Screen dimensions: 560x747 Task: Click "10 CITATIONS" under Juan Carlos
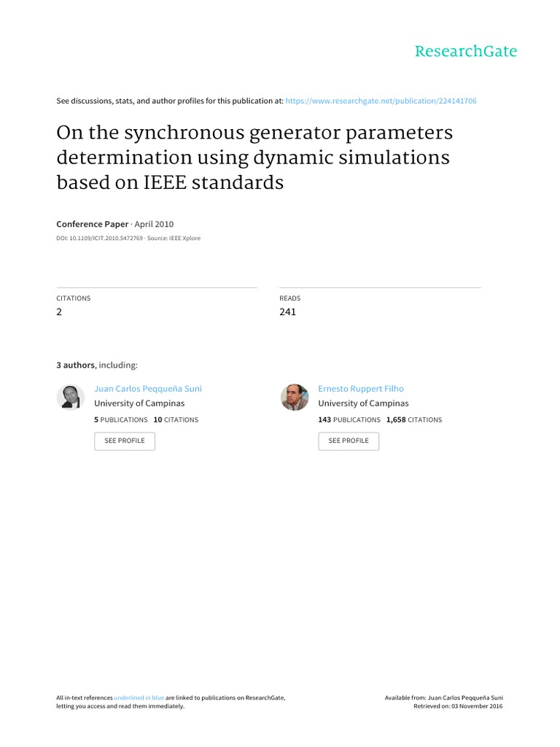176,419
